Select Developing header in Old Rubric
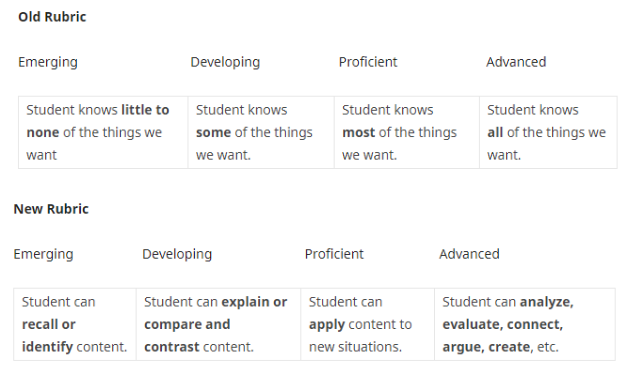Screen dimensions: 640x372 click(x=225, y=62)
